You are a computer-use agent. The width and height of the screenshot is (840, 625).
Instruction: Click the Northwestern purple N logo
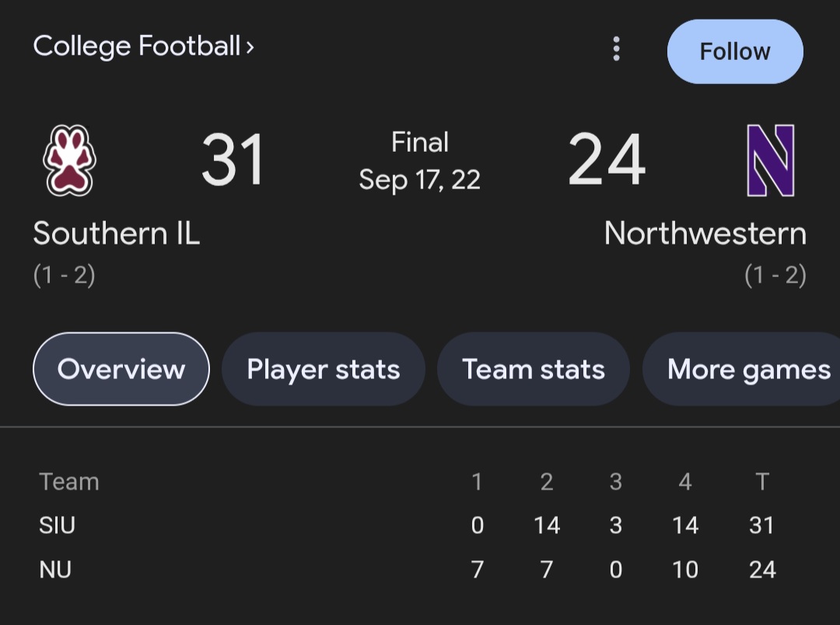pyautogui.click(x=770, y=160)
